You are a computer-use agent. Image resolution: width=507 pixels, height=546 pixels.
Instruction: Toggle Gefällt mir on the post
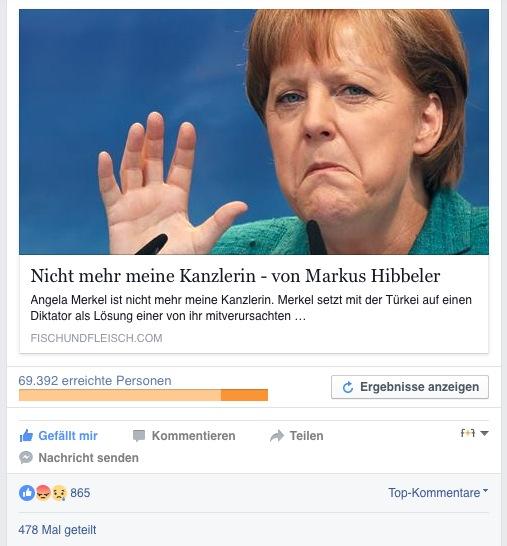(58, 436)
